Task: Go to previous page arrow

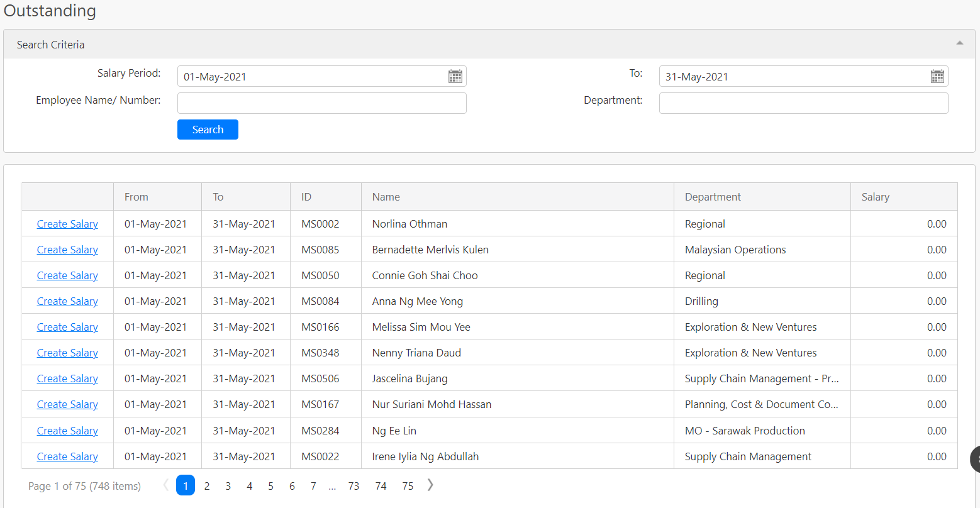Action: (166, 485)
